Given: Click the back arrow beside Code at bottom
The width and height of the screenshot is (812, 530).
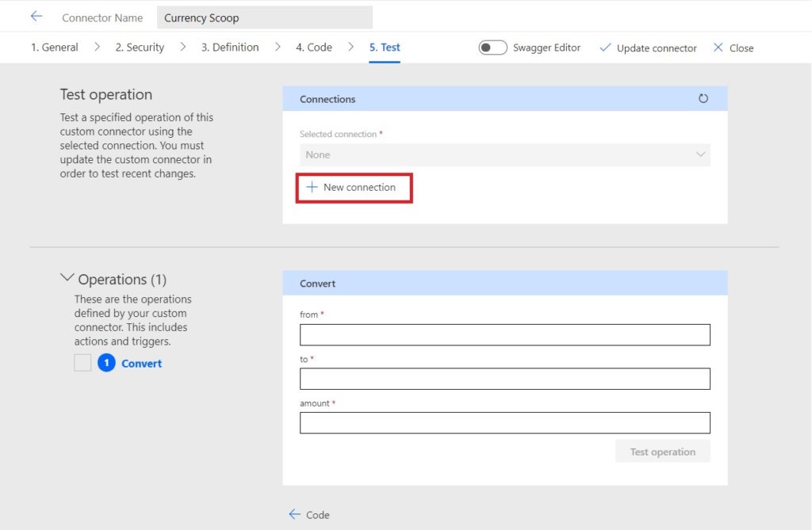Looking at the screenshot, I should (x=294, y=514).
